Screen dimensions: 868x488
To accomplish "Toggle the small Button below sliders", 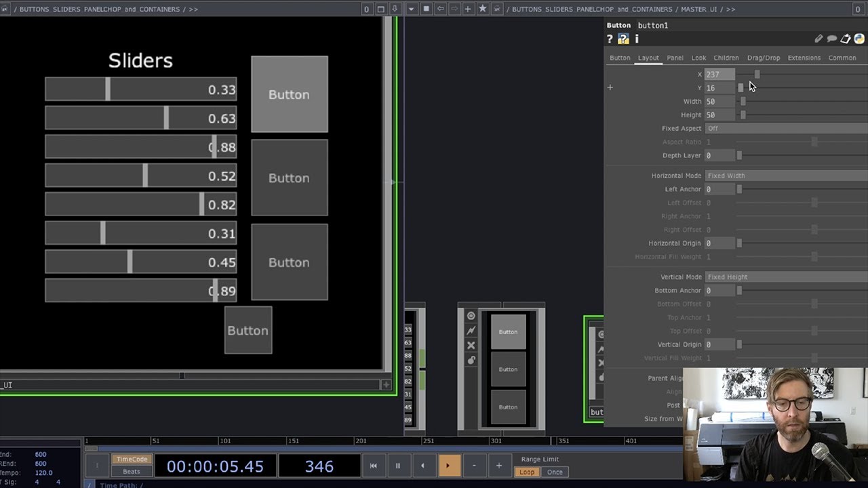I will pos(248,330).
